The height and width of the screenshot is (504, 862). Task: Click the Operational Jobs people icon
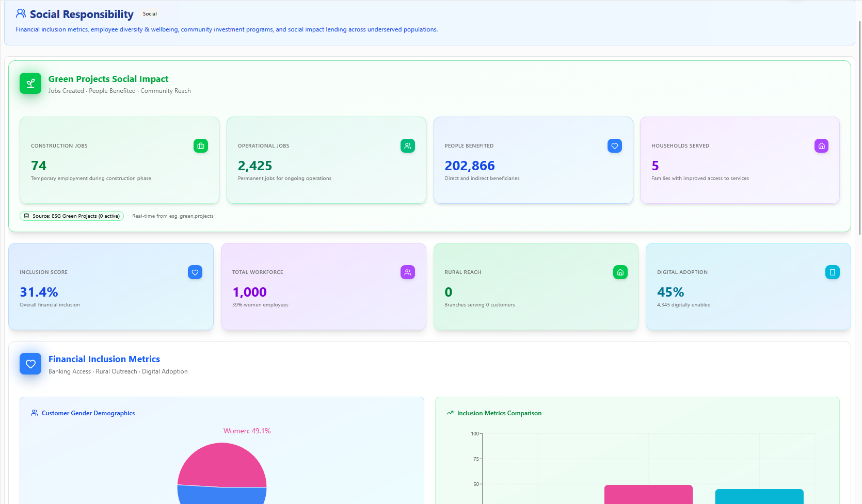(408, 146)
